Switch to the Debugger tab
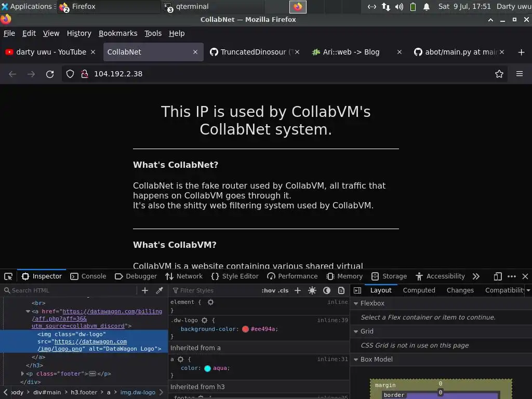Viewport: 532px width, 399px height. pos(136,276)
